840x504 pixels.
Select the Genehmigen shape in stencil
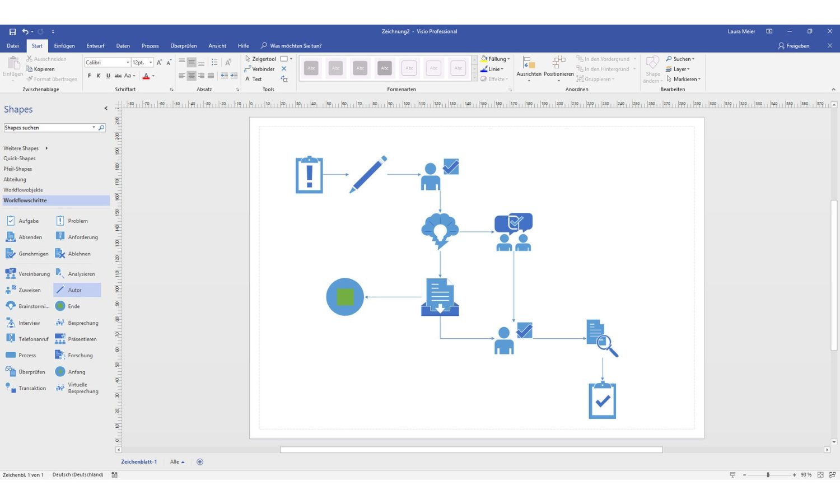(x=27, y=254)
